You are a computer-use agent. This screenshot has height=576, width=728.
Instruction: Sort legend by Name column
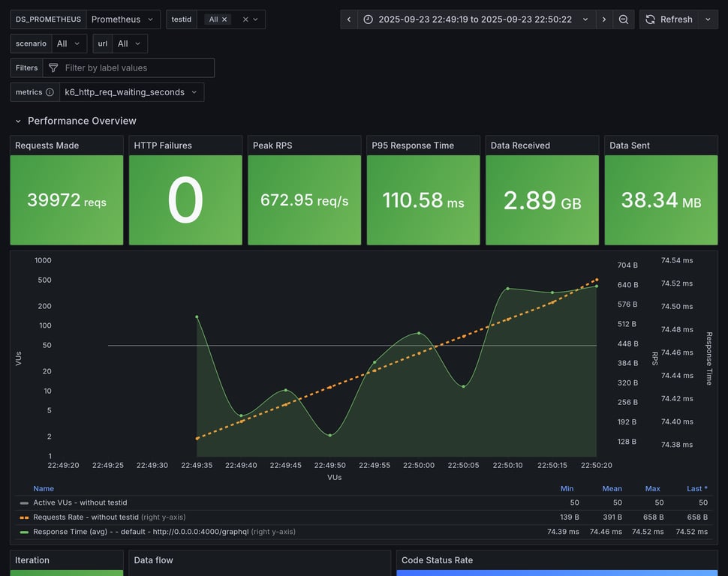(x=44, y=488)
